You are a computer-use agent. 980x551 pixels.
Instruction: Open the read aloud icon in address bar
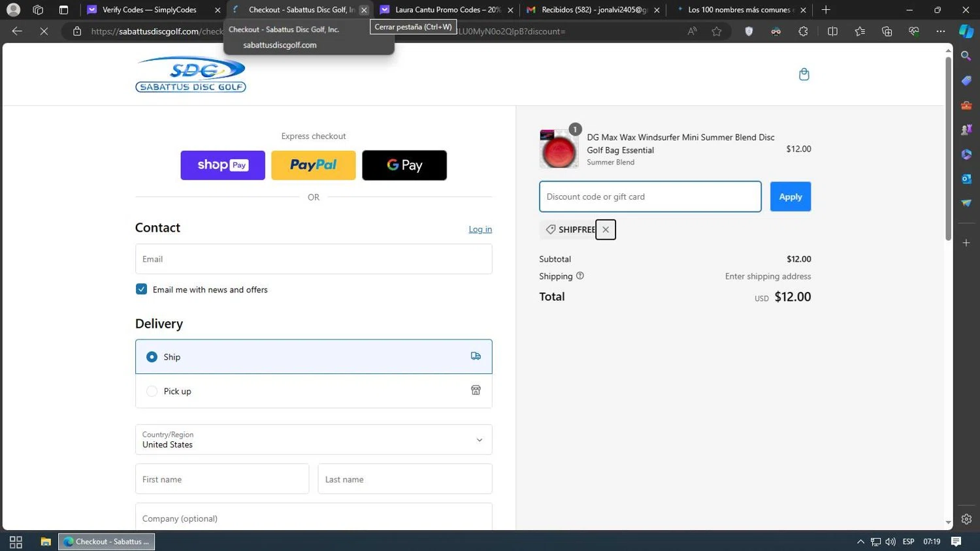pos(692,31)
